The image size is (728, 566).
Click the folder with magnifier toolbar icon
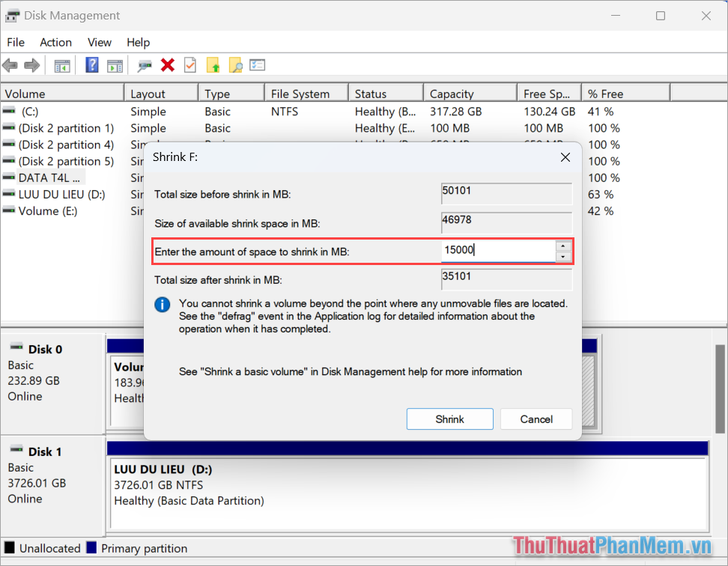(x=235, y=65)
